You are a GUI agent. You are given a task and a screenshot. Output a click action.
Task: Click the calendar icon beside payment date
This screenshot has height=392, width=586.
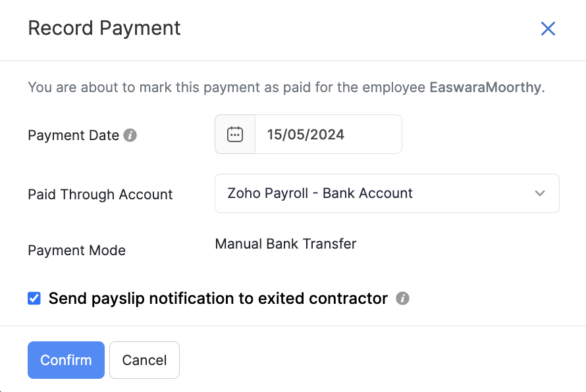coord(234,134)
